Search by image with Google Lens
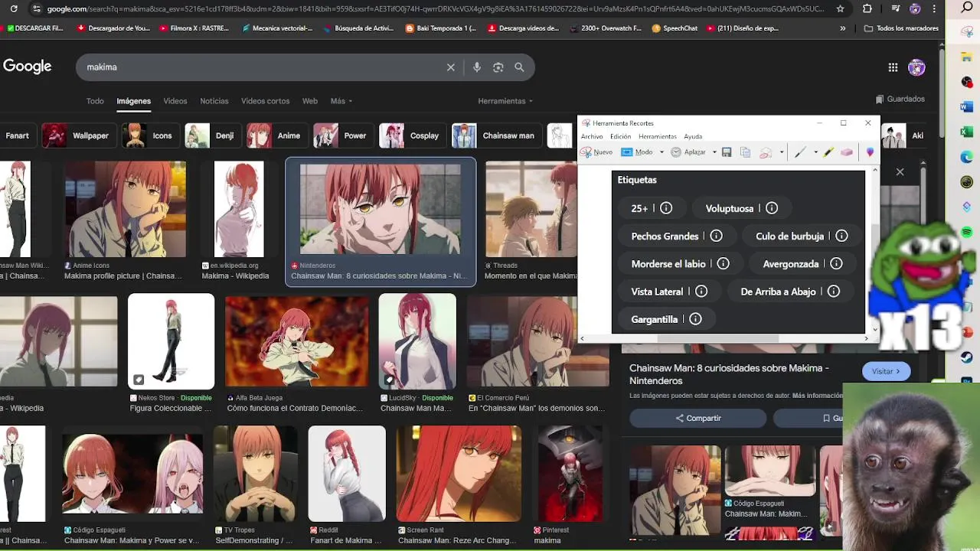The height and width of the screenshot is (551, 980). [498, 67]
